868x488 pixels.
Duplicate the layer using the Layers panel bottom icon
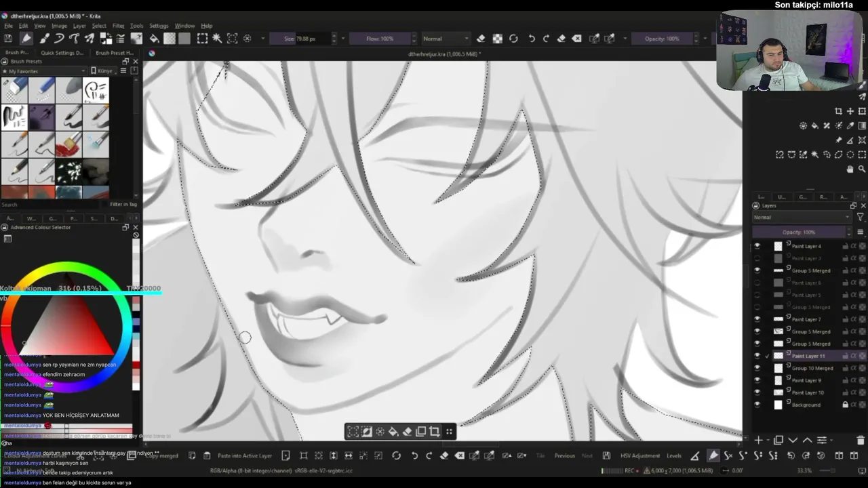778,441
